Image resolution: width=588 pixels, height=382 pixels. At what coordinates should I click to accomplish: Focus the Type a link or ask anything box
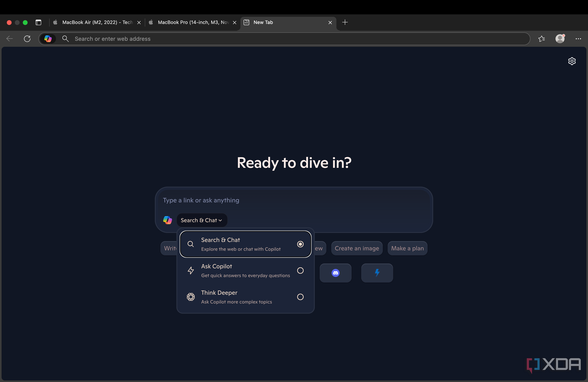(x=294, y=200)
